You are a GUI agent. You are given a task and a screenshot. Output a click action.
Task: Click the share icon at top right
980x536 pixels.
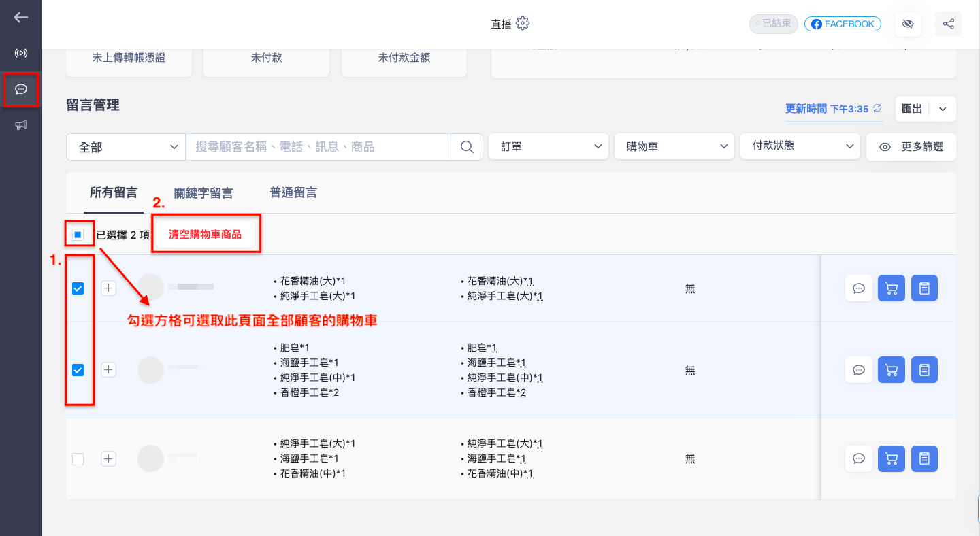pyautogui.click(x=949, y=24)
